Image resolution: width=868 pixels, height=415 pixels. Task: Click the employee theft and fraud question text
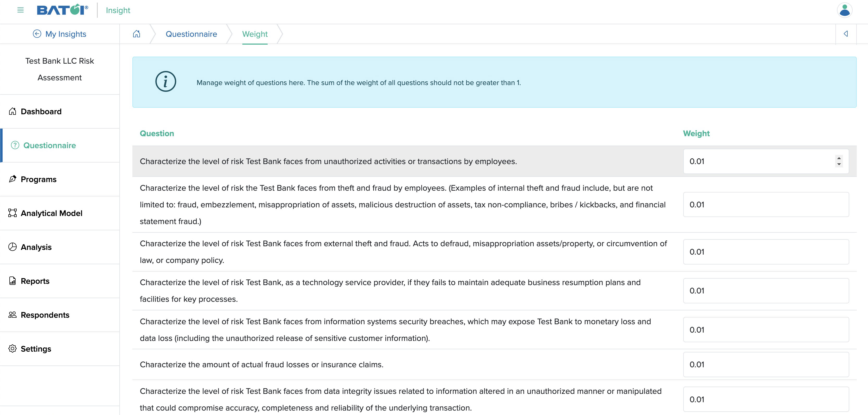403,205
